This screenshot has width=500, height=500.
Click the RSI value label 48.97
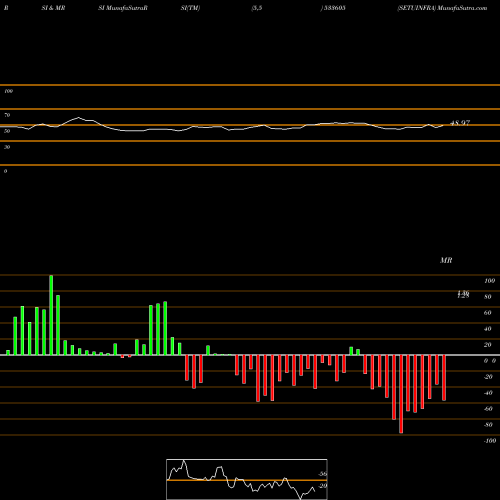460,123
